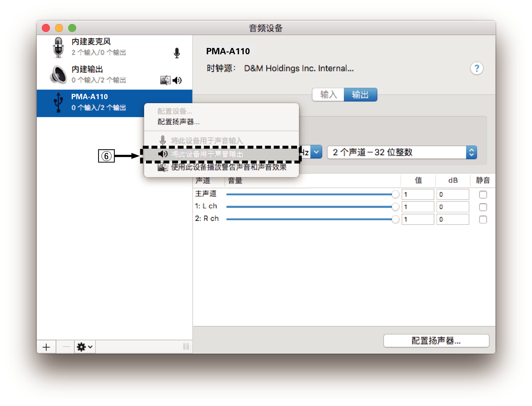Click the alert sound icon next to 内建输出

165,80
